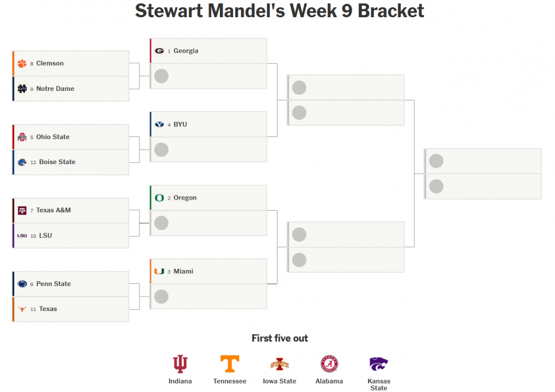
Task: Click the Boise State Broncos logo
Action: 22,162
